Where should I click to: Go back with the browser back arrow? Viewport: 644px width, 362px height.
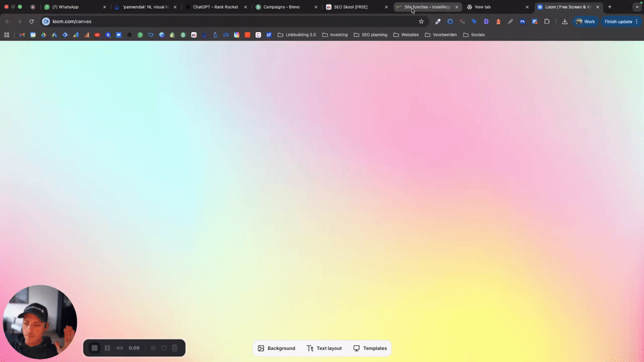(8, 21)
